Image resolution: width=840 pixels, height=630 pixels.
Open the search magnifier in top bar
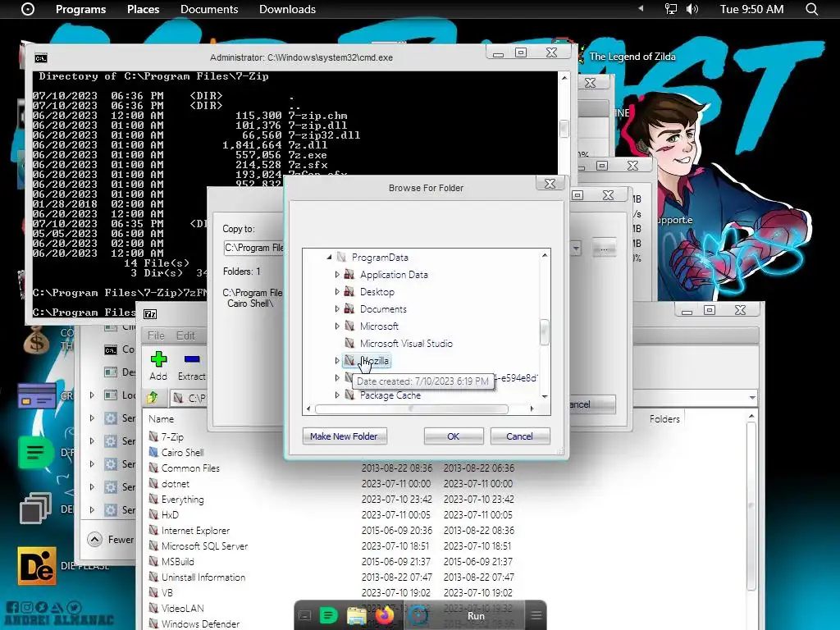click(x=811, y=9)
